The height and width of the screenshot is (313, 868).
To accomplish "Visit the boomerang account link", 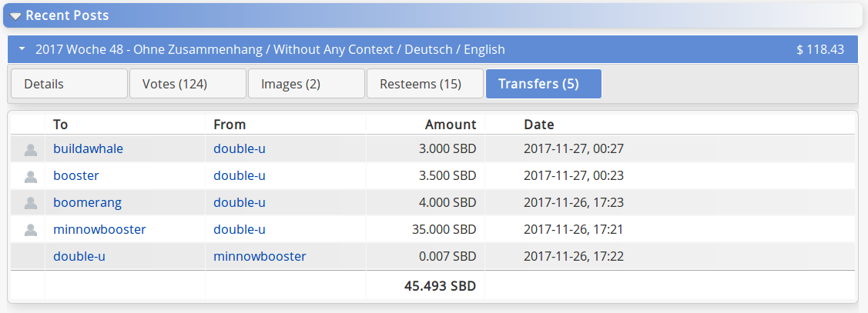I will (88, 202).
